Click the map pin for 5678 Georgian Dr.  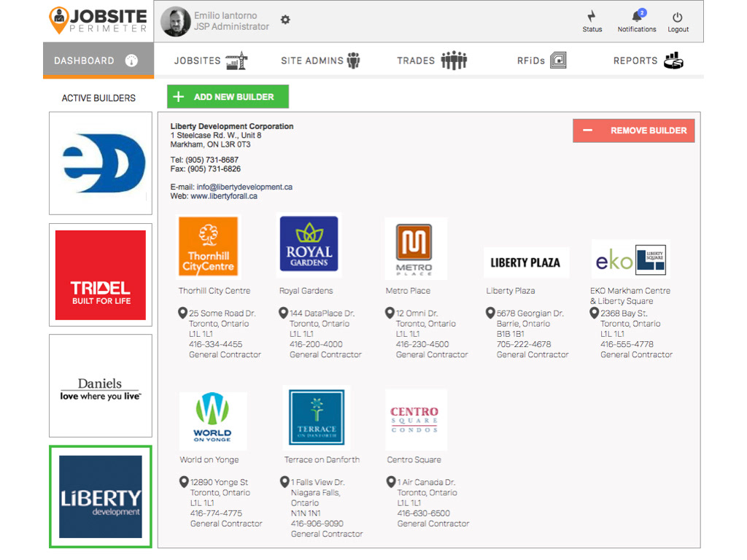click(x=490, y=313)
